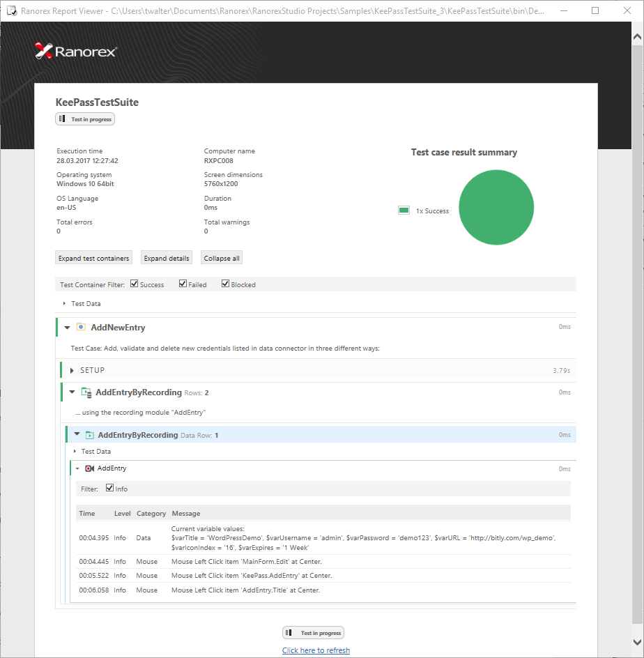Click the scrollbar down arrow
The width and height of the screenshot is (644, 658).
click(637, 642)
